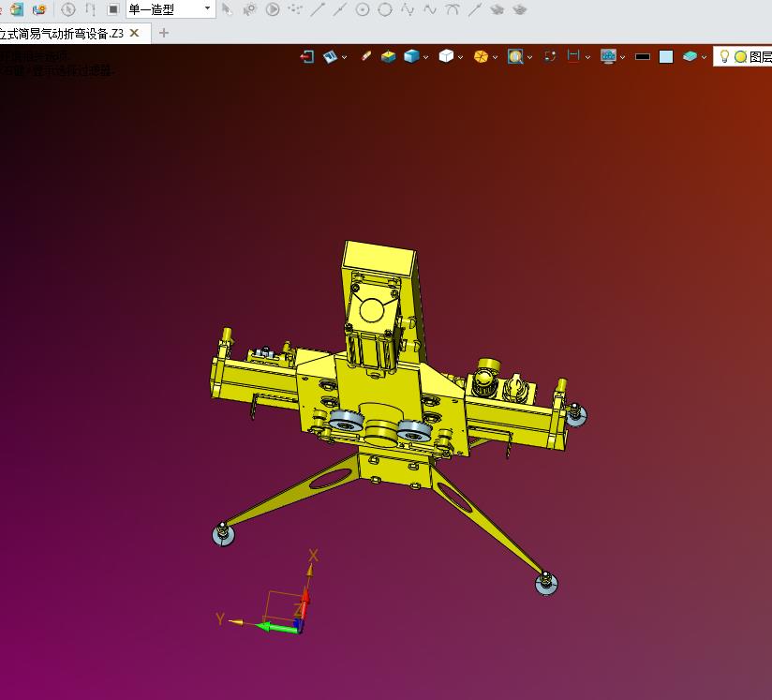Add a new tab with plus button

(164, 33)
